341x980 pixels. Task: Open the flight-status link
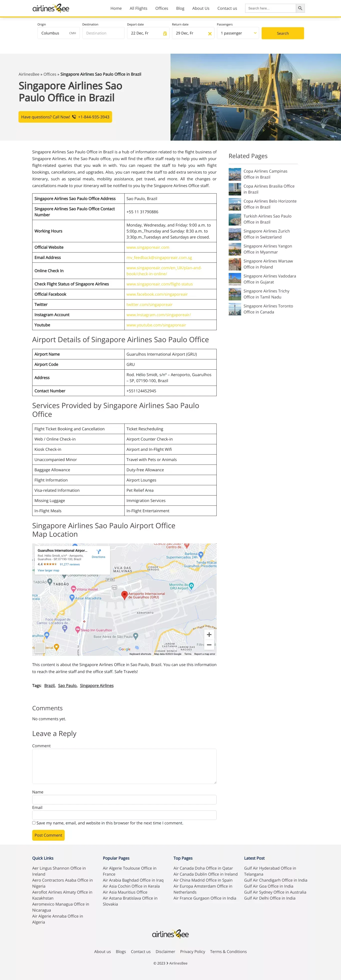point(159,284)
